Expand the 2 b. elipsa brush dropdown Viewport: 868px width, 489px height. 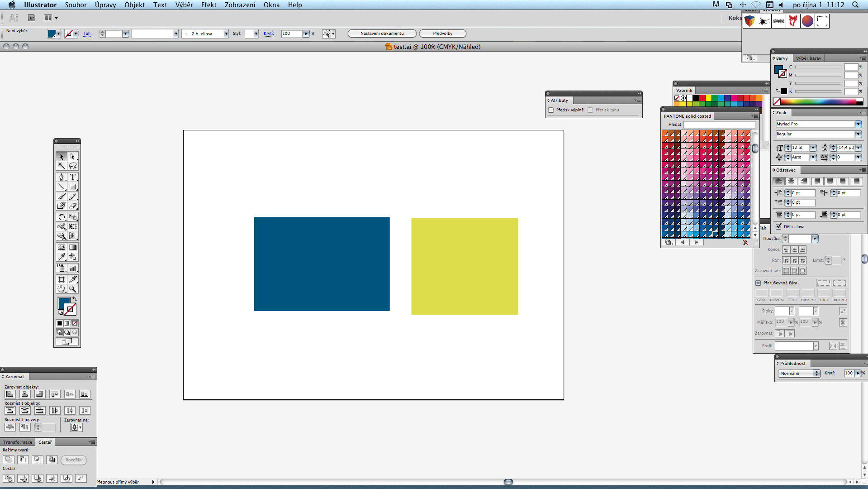click(226, 34)
